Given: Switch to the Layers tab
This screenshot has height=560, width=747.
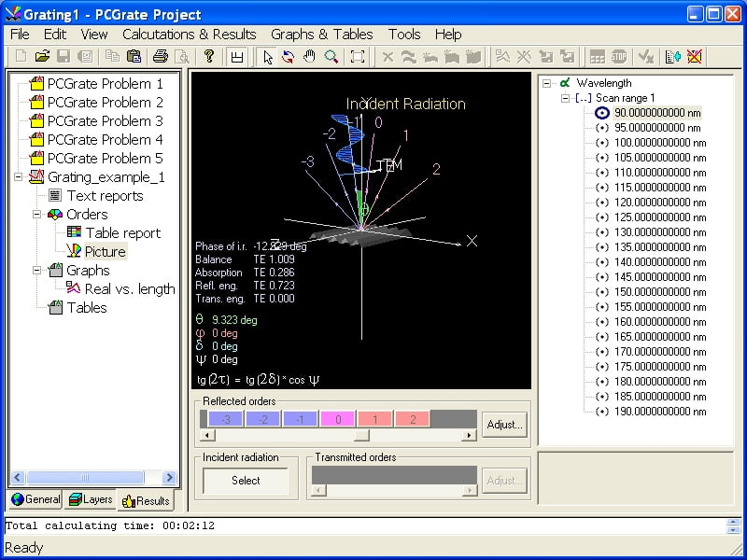Looking at the screenshot, I should 91,499.
